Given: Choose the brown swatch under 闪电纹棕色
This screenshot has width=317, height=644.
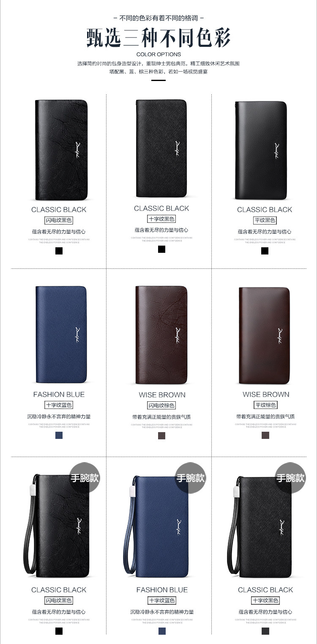Looking at the screenshot, I should 161,436.
